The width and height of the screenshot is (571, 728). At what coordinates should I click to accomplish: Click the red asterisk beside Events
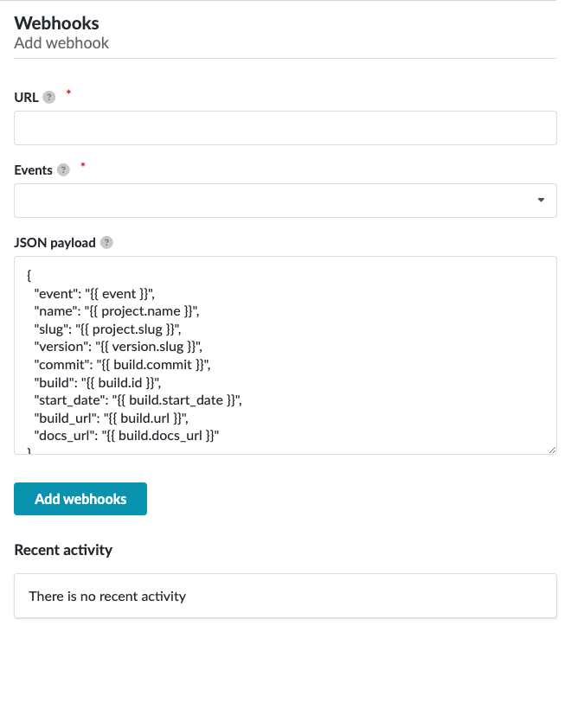point(80,166)
